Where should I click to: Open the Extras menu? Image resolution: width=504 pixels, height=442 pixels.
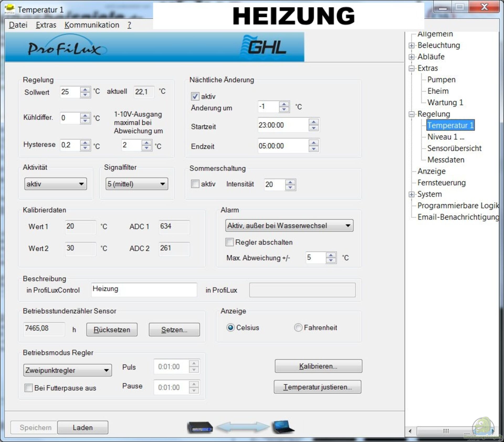click(46, 25)
